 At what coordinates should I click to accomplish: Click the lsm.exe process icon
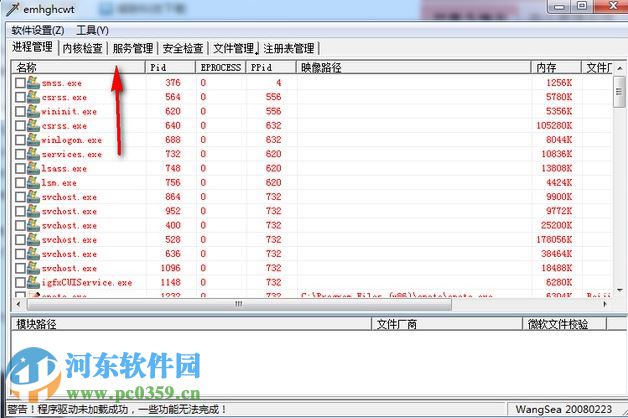click(x=33, y=183)
